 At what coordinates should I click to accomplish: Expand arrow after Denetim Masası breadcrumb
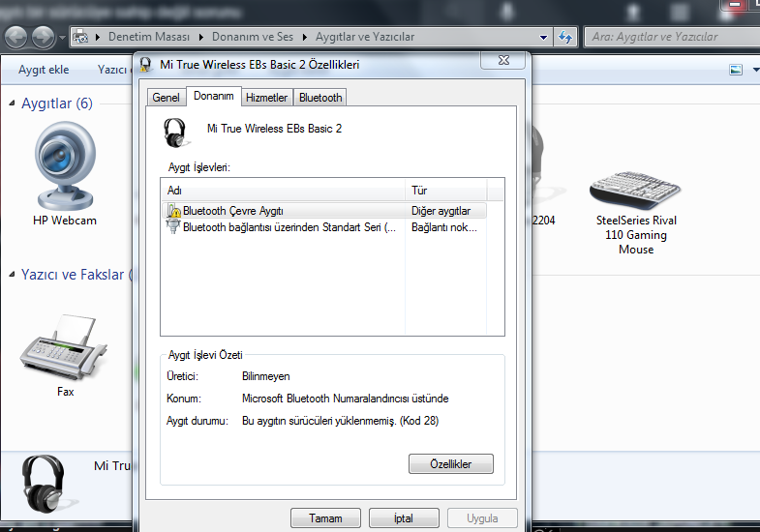(201, 37)
